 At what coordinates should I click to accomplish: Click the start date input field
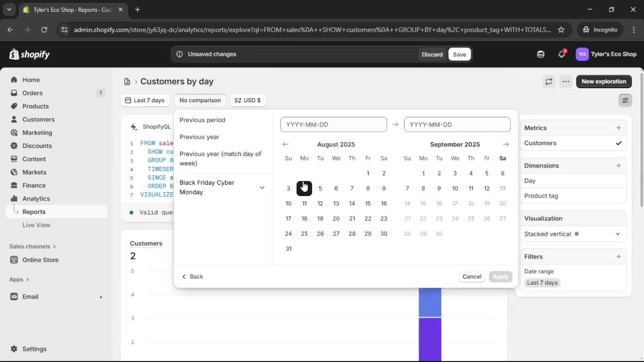(333, 124)
